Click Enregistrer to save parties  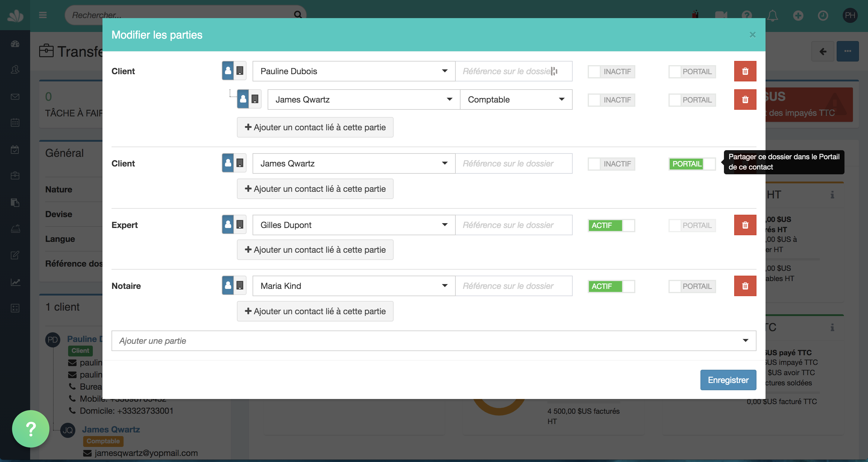click(x=728, y=380)
